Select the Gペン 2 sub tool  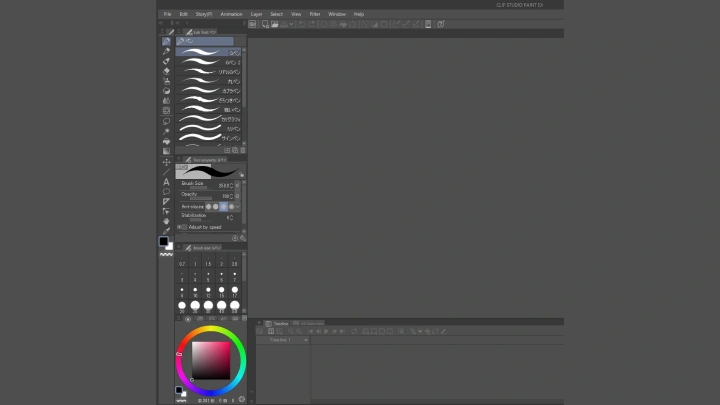coord(208,62)
